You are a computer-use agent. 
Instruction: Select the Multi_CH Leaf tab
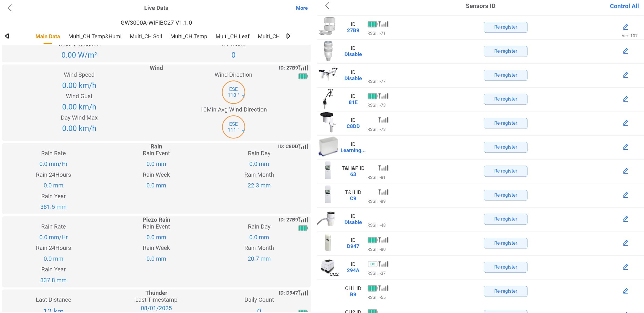232,36
